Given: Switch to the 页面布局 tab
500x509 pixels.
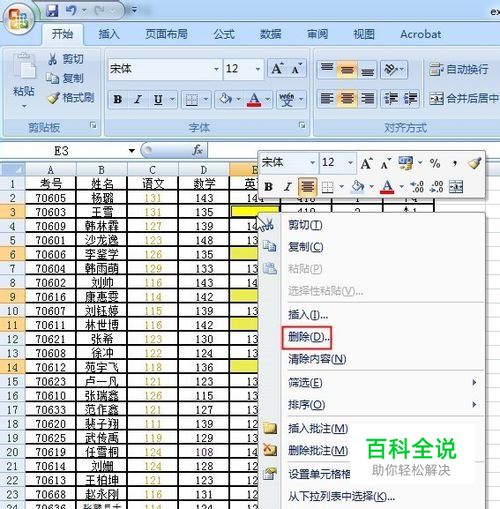Looking at the screenshot, I should (x=167, y=34).
